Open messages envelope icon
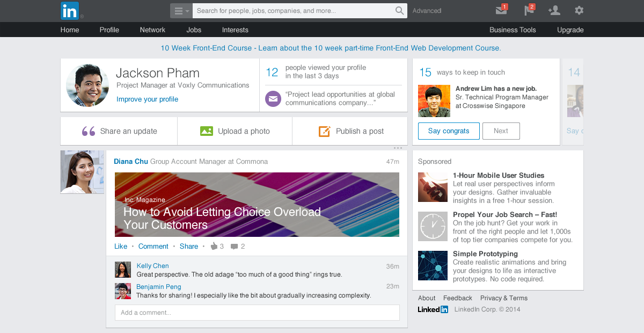Screen dimensions: 644x333 (x=501, y=11)
